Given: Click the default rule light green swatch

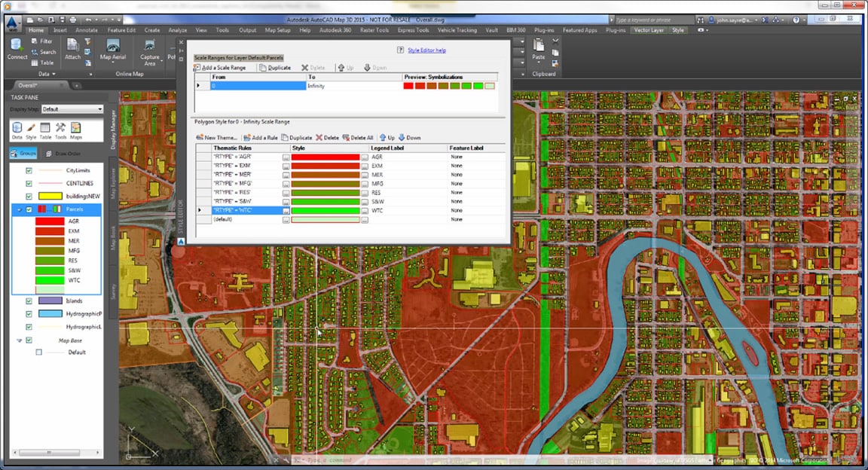Looking at the screenshot, I should click(x=325, y=220).
